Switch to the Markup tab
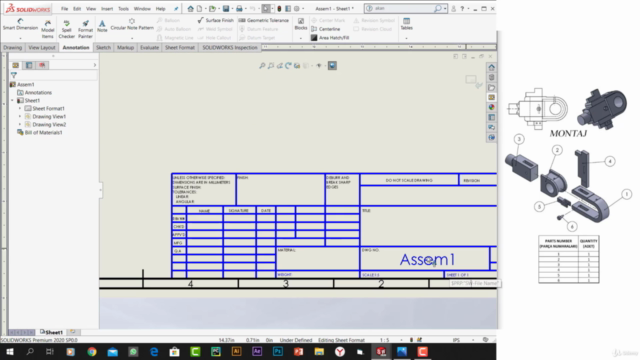The image size is (640, 360). tap(125, 48)
